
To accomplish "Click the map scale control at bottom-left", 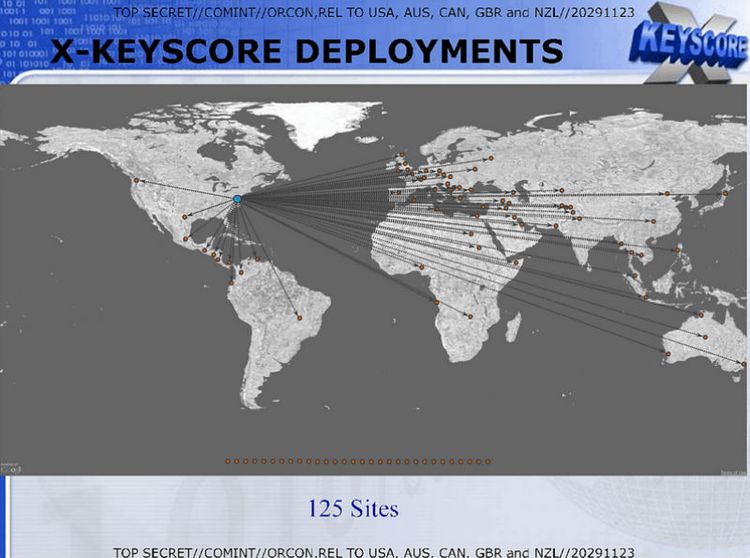I will point(10,467).
